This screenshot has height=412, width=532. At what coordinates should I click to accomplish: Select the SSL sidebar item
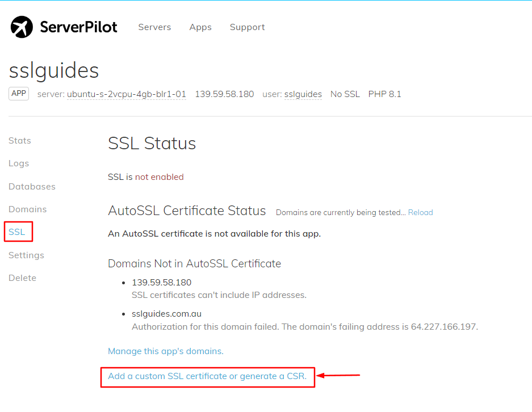(16, 232)
